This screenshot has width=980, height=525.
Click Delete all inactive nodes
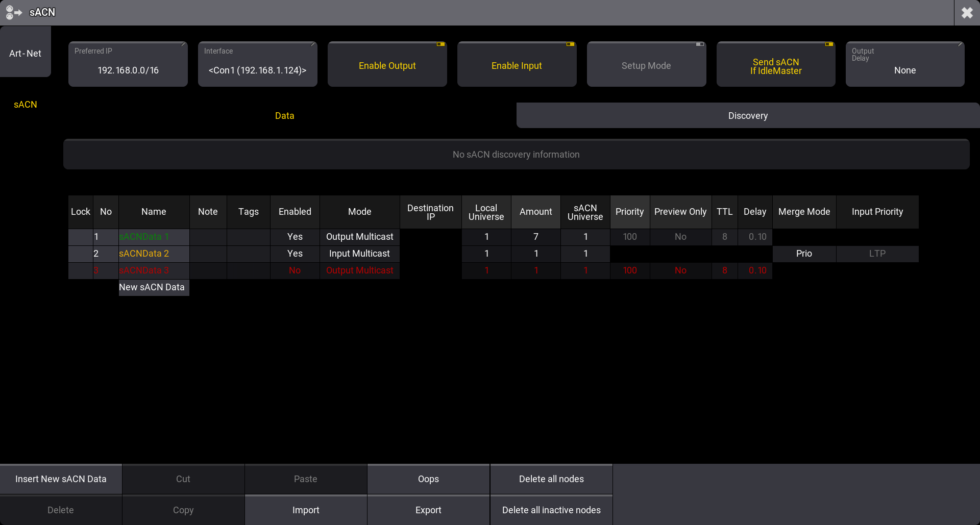pyautogui.click(x=551, y=510)
